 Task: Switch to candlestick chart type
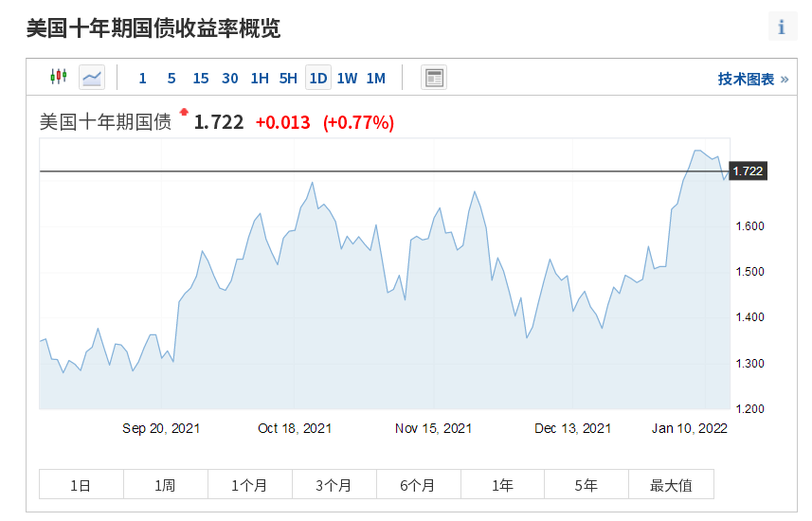58,78
